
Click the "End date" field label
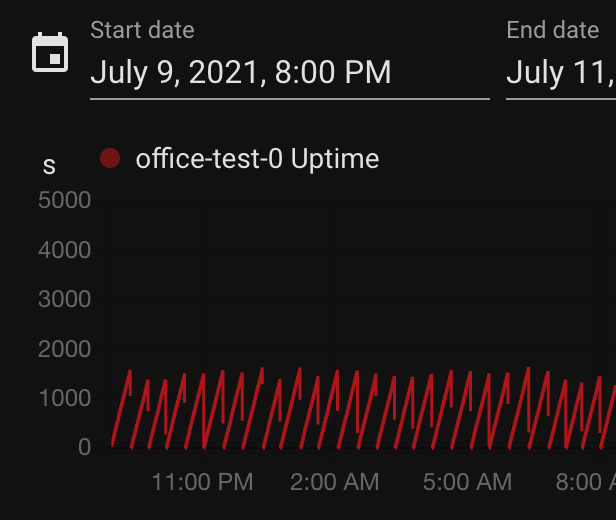pyautogui.click(x=552, y=30)
